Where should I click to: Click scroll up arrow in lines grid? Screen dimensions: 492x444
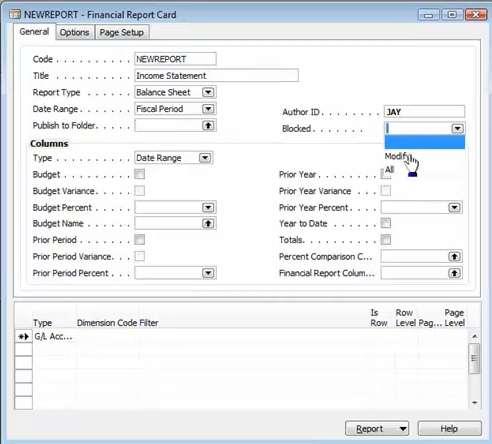click(x=475, y=336)
